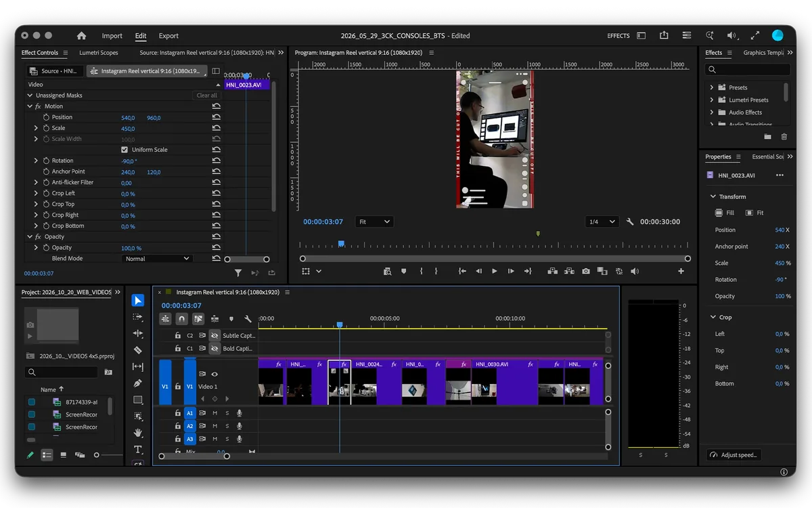Open HNI_0023.AVI more options ellipsis
Viewport: 812px width, 508px height.
coord(780,175)
